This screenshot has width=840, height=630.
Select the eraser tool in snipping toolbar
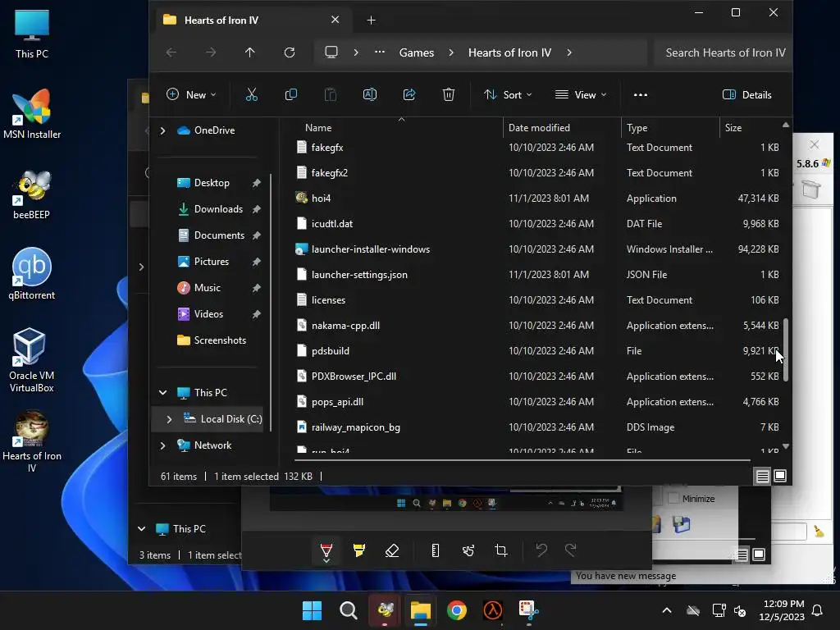(392, 550)
